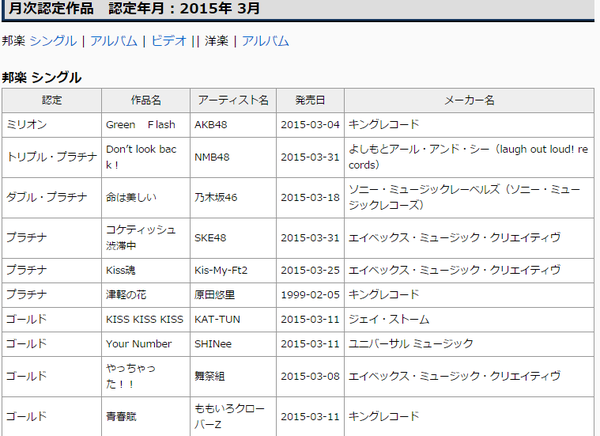Open the アルバム link right after シングル
The height and width of the screenshot is (436, 600).
click(x=114, y=41)
